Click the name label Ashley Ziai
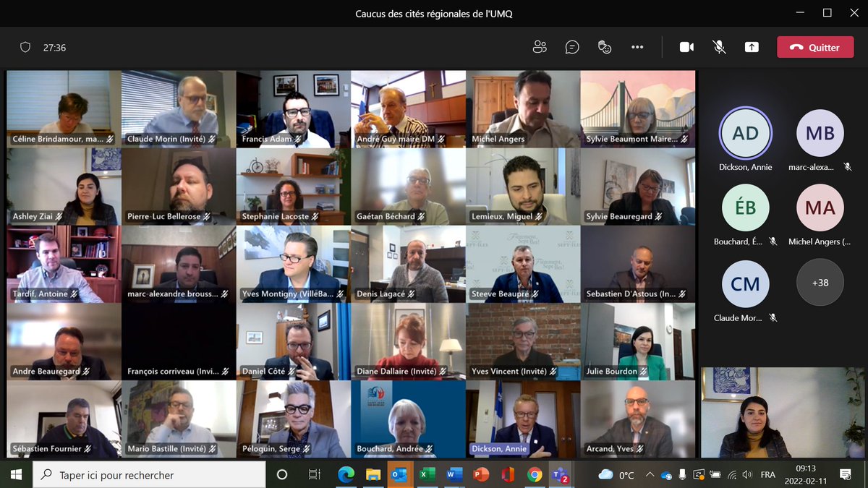 (x=31, y=216)
